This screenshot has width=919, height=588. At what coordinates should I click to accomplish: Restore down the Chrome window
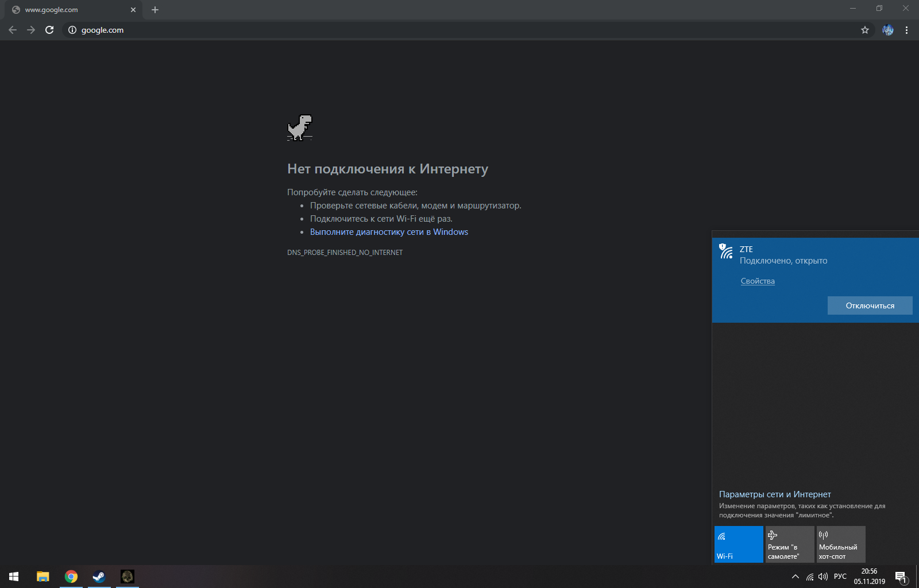[x=879, y=8]
